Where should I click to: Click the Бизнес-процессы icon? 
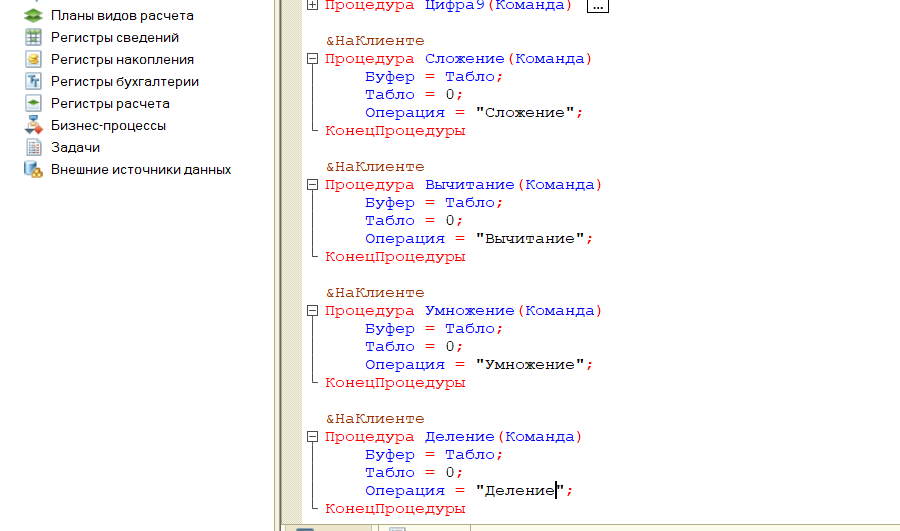click(x=33, y=125)
